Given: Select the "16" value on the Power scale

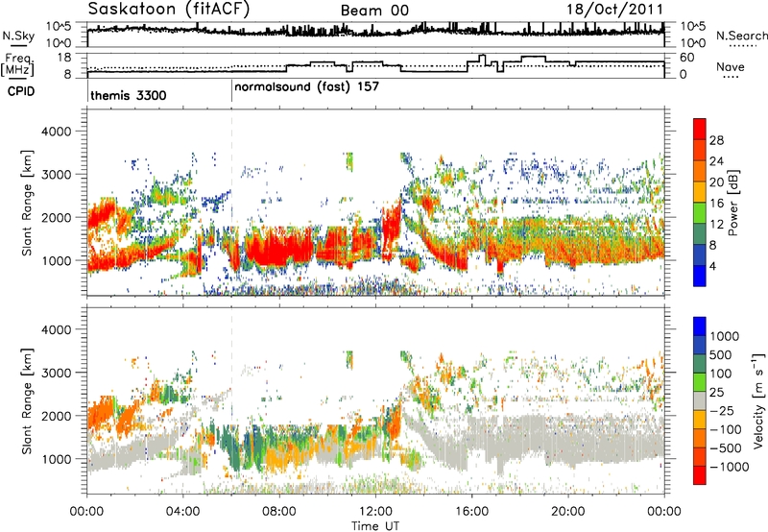Looking at the screenshot, I should coord(716,204).
